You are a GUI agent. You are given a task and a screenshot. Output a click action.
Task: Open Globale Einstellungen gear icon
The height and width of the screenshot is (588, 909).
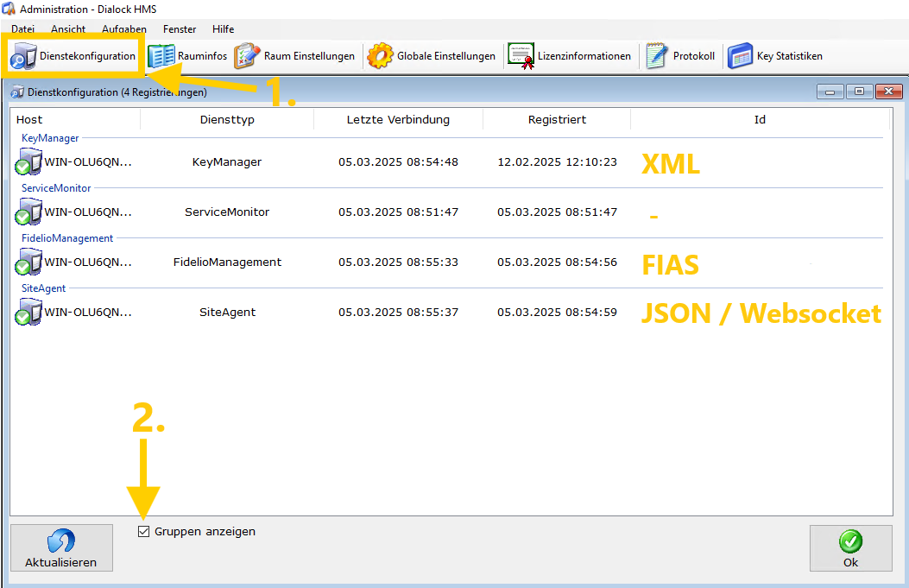380,56
